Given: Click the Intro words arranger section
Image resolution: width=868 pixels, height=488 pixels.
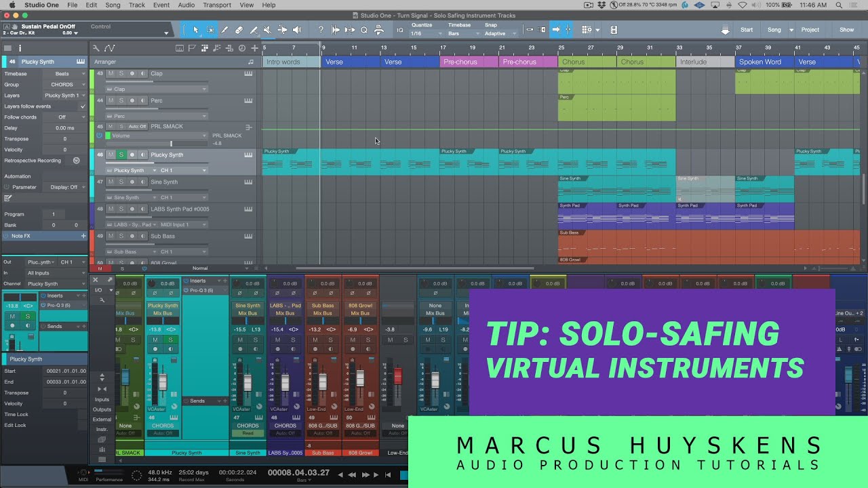Looking at the screenshot, I should [292, 62].
